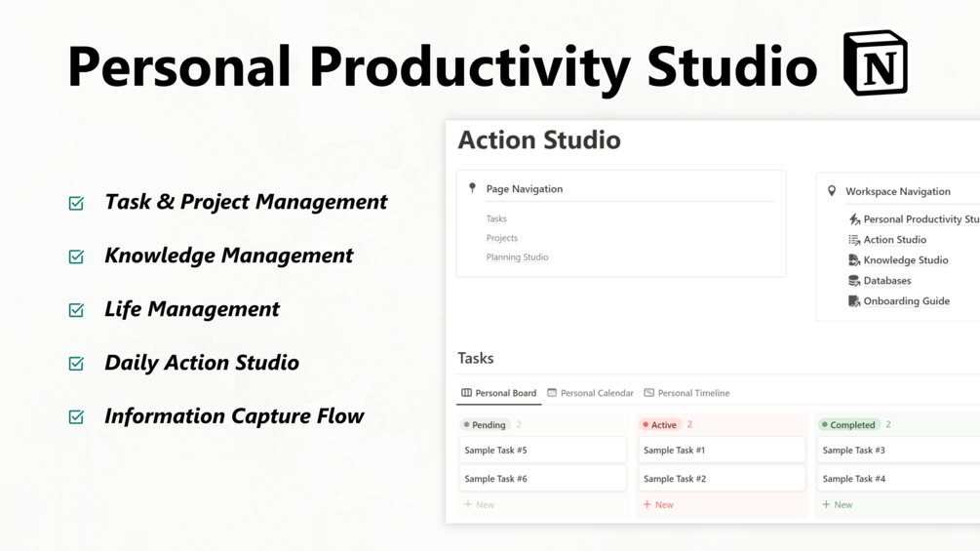This screenshot has height=551, width=980.
Task: Open Planning Studio from Page Navigation
Action: coord(517,257)
